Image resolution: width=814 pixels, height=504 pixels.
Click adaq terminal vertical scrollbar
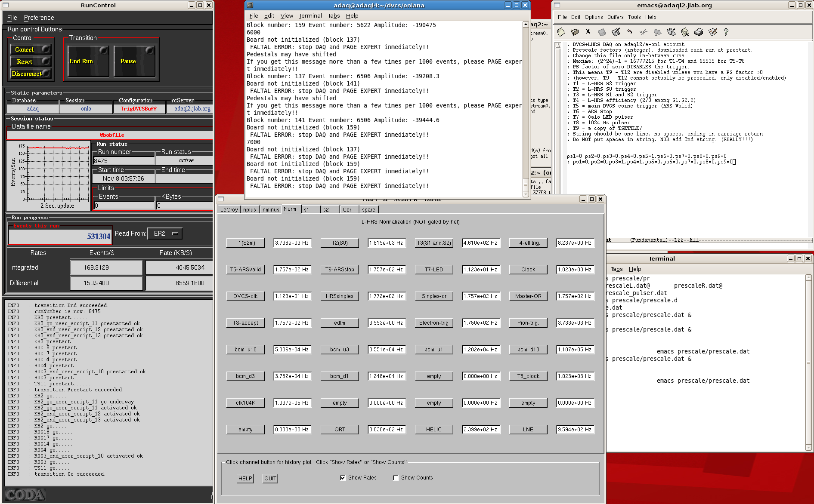[526, 109]
